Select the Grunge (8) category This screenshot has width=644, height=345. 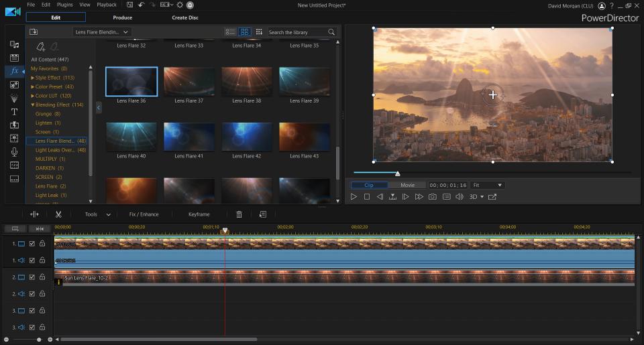pos(48,114)
